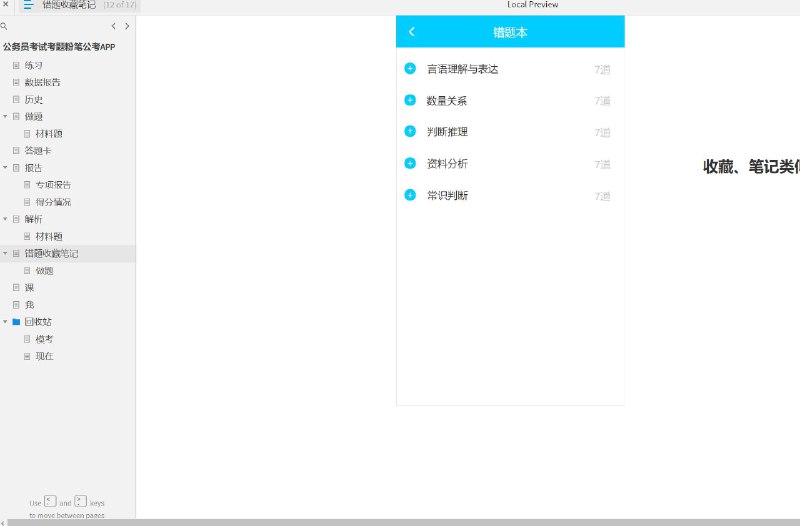Collapse the 做题 tree node arrow
The width and height of the screenshot is (800, 526).
(x=5, y=116)
